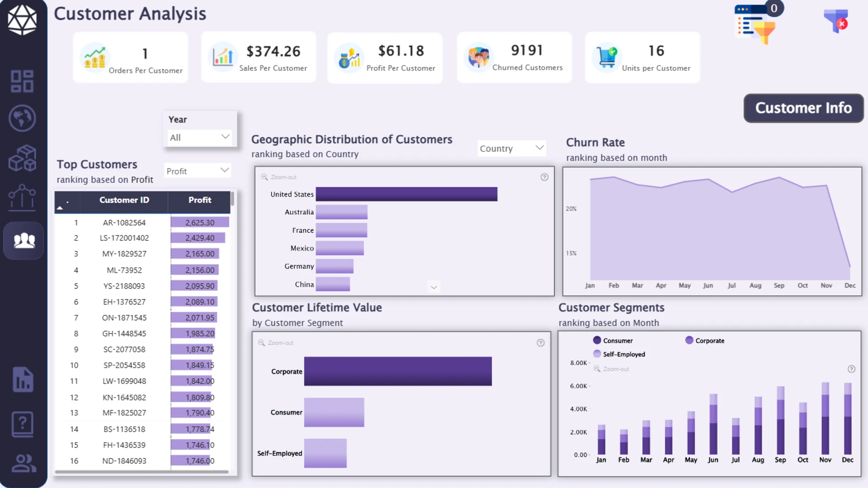The width and height of the screenshot is (868, 488).
Task: Open the report document sidebar icon
Action: [x=23, y=380]
